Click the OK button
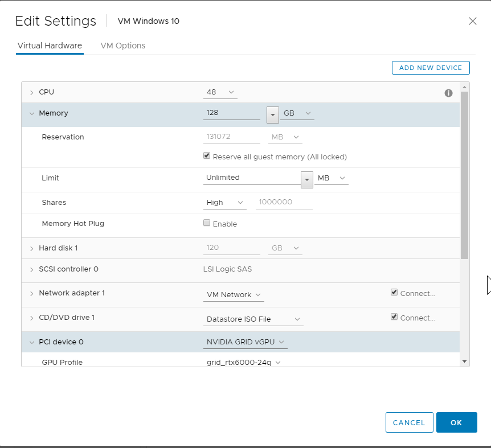 point(456,422)
